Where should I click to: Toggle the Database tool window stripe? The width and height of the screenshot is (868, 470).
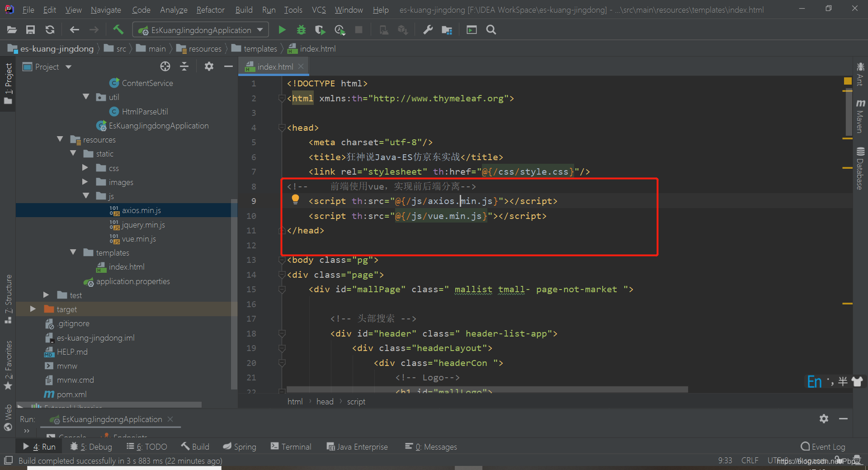[860, 168]
